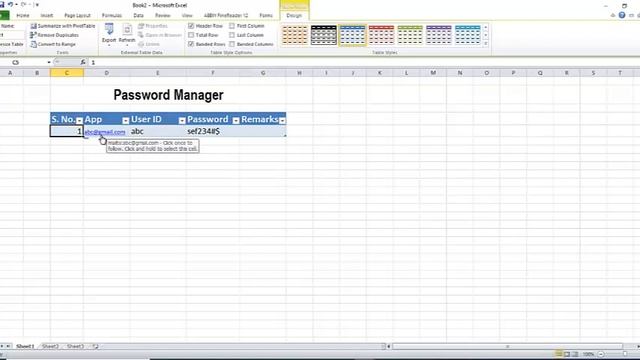This screenshot has height=360, width=640.
Task: Switch to Page Break Preview icon in status bar
Action: click(575, 354)
